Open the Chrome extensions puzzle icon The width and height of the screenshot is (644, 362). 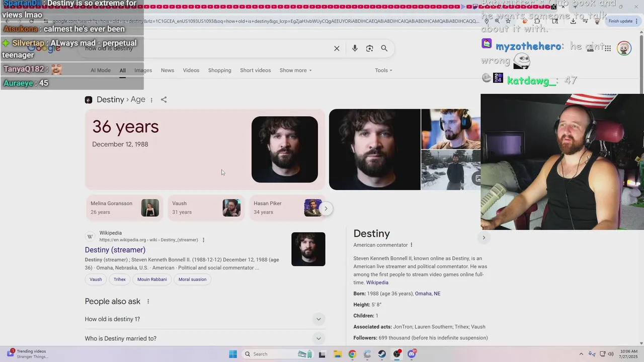pyautogui.click(x=537, y=21)
